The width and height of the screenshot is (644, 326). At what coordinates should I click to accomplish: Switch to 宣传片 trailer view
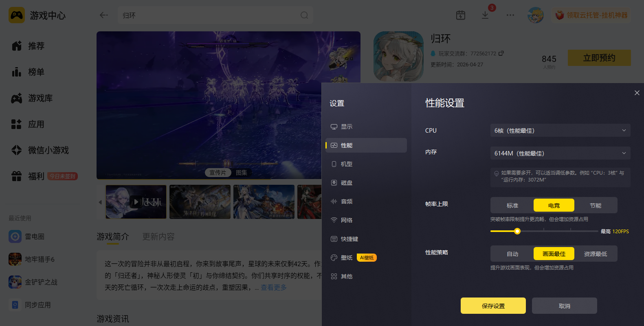coord(218,173)
